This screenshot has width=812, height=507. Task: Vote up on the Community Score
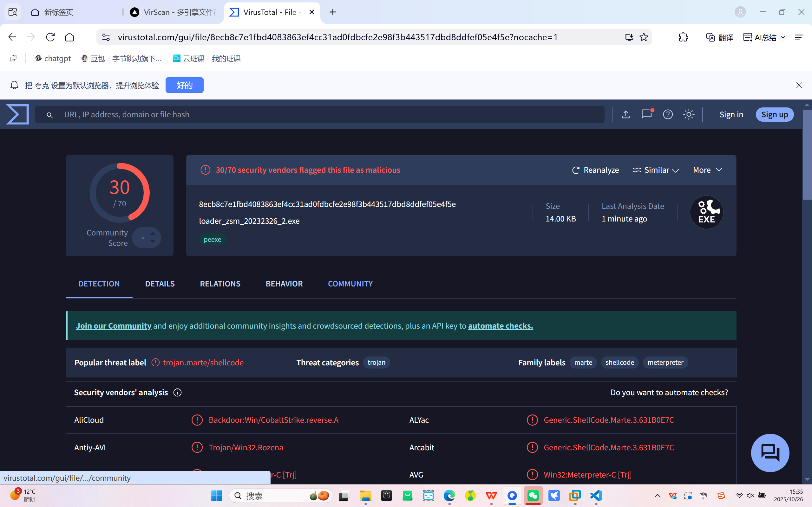click(153, 233)
